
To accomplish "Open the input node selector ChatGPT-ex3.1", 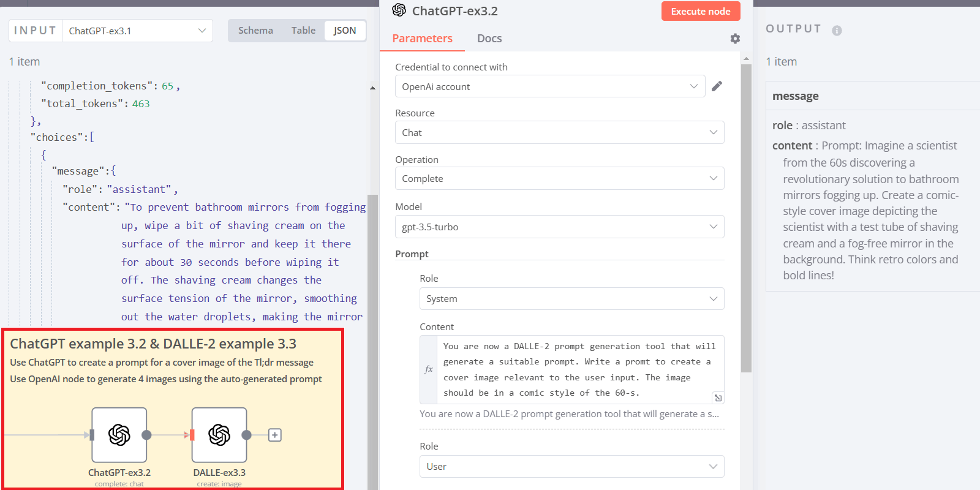I will click(x=137, y=31).
